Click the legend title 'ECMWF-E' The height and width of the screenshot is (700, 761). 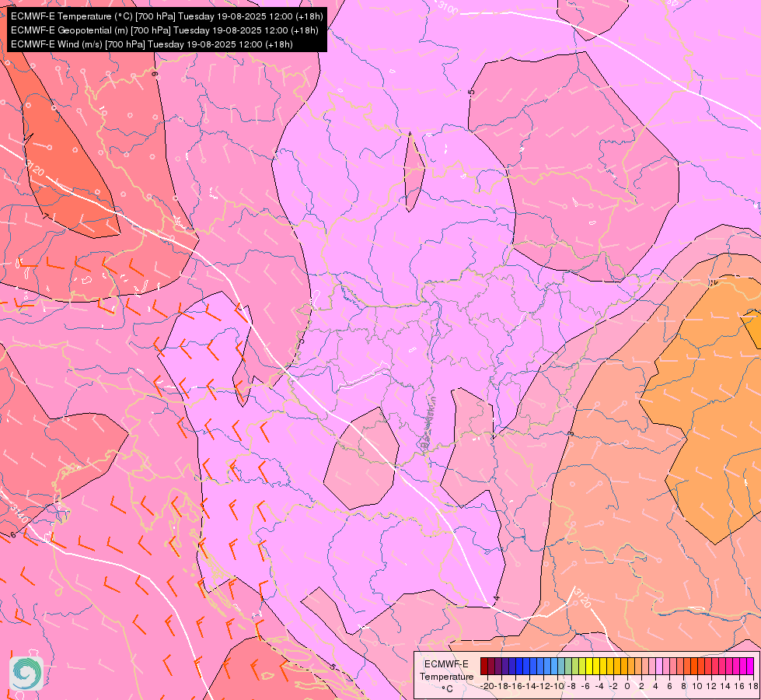tap(446, 664)
